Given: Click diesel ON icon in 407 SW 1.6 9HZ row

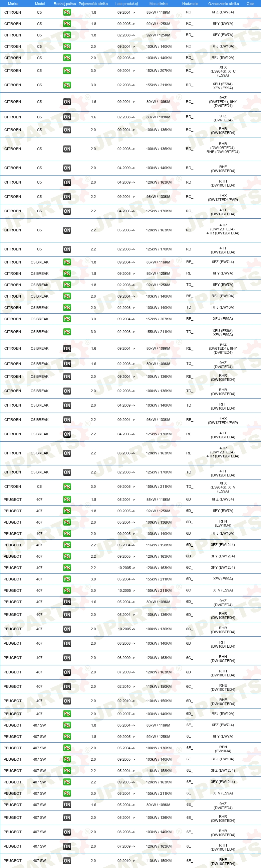Looking at the screenshot, I should click(x=67, y=805).
